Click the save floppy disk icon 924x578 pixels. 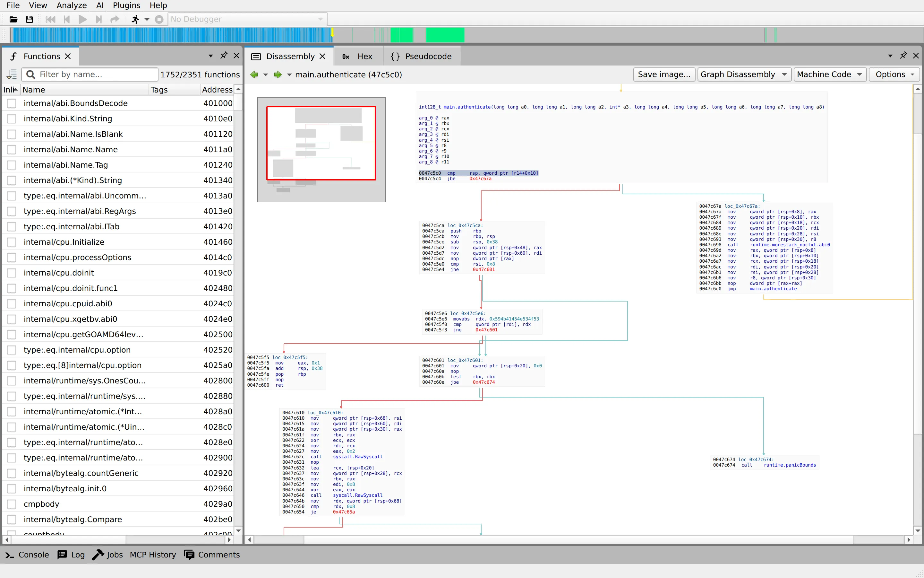point(30,19)
